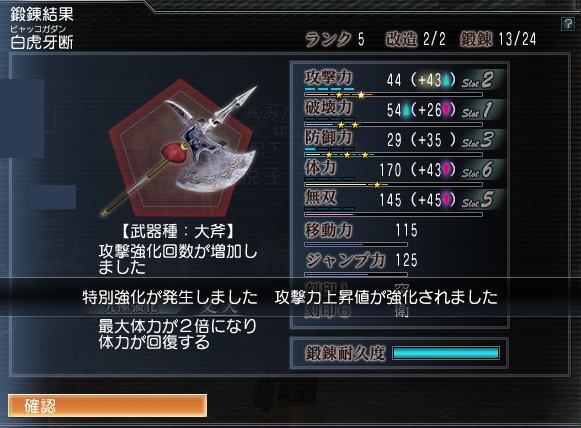Select the Slot 1 icon for 破壊力
This screenshot has width=581, height=428.
click(x=478, y=110)
